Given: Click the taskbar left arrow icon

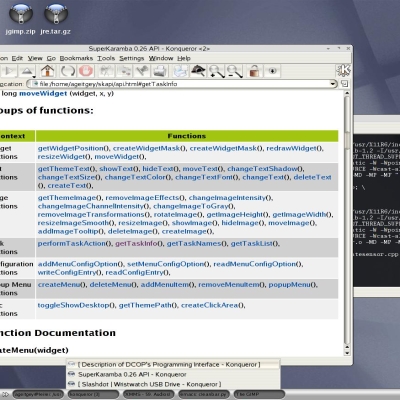Looking at the screenshot, I should point(5,394).
